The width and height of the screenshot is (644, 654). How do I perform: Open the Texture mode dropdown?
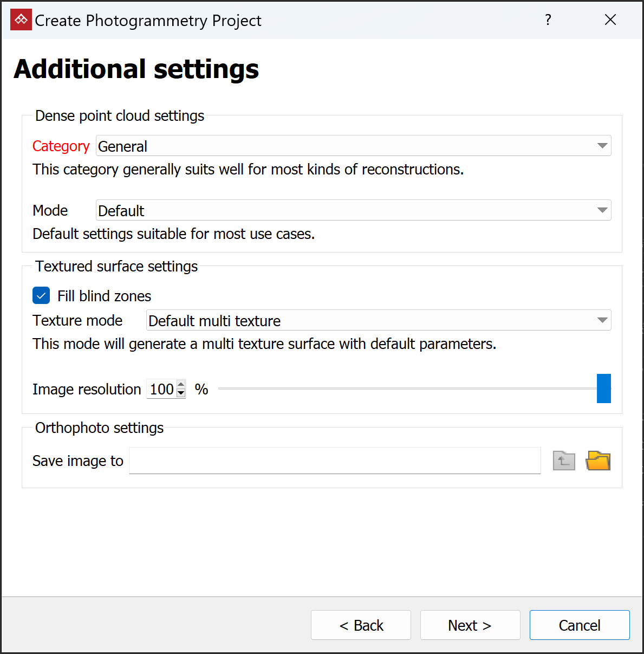pyautogui.click(x=379, y=320)
